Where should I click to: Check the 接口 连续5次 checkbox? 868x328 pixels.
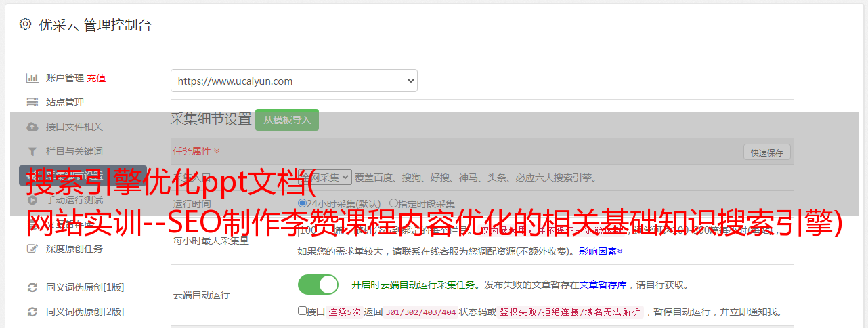click(302, 312)
